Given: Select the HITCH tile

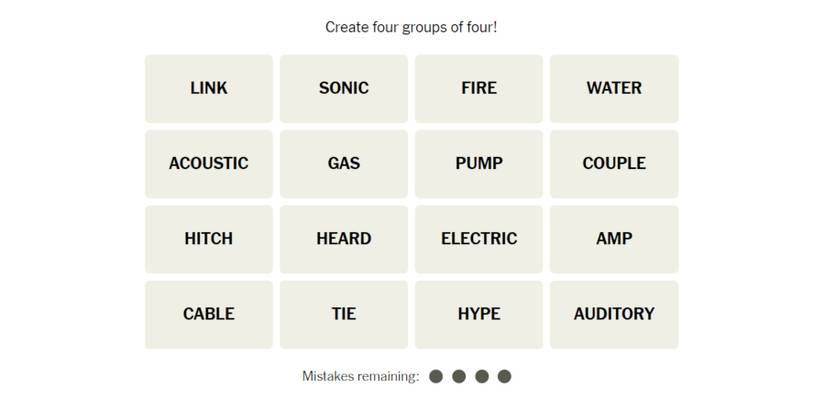Looking at the screenshot, I should pyautogui.click(x=208, y=238).
